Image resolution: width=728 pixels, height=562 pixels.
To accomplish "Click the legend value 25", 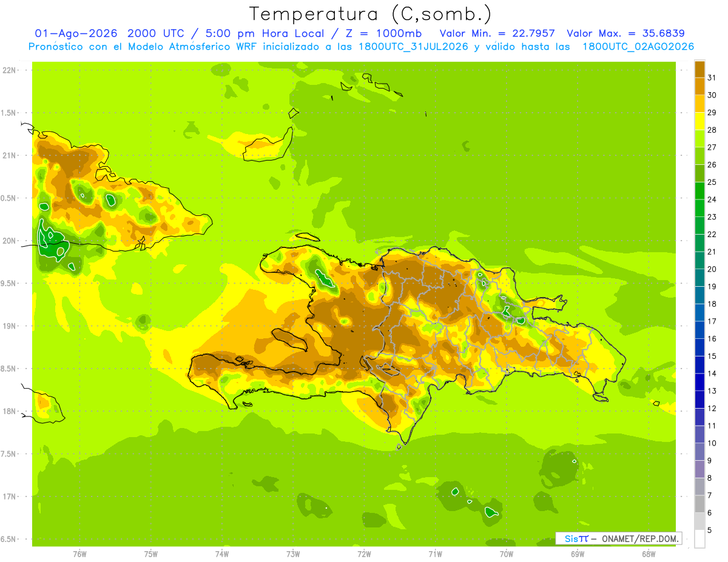I will tap(712, 182).
